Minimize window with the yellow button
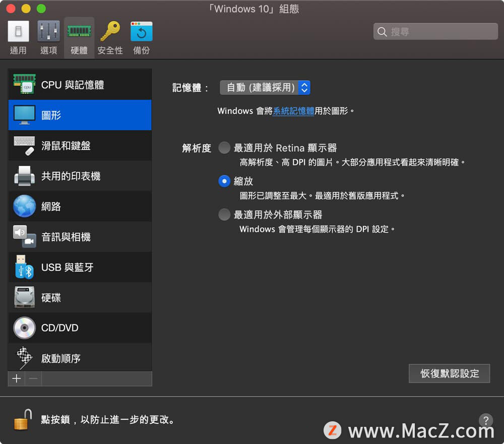 coord(26,9)
